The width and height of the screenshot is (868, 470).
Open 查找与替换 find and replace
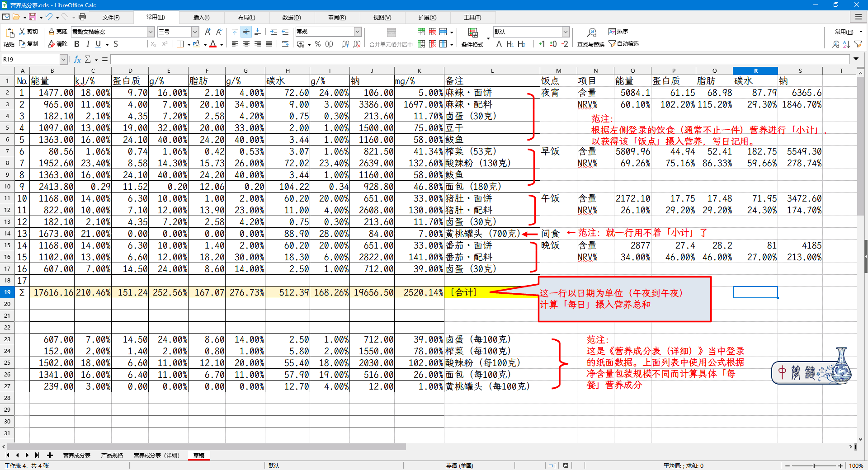click(591, 37)
